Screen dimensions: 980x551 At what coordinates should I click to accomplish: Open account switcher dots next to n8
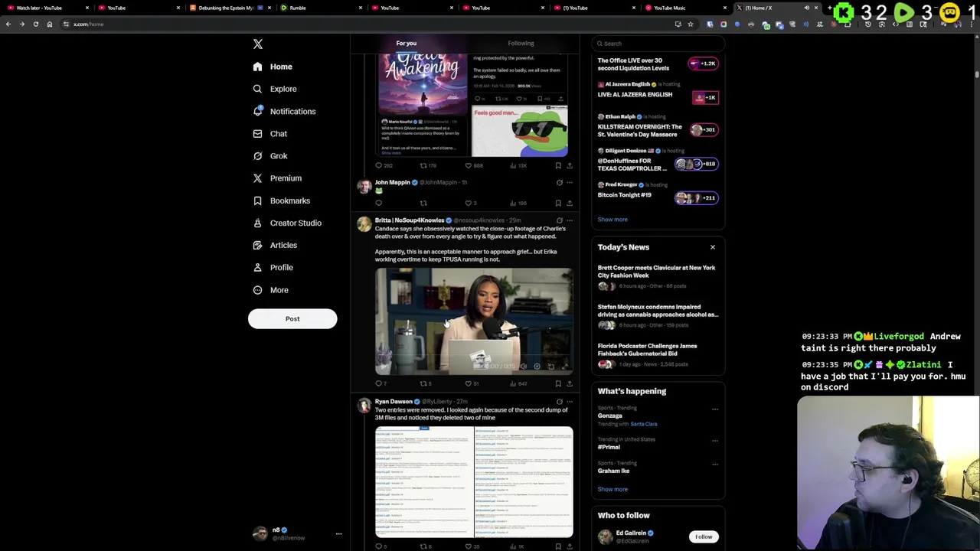tap(338, 534)
